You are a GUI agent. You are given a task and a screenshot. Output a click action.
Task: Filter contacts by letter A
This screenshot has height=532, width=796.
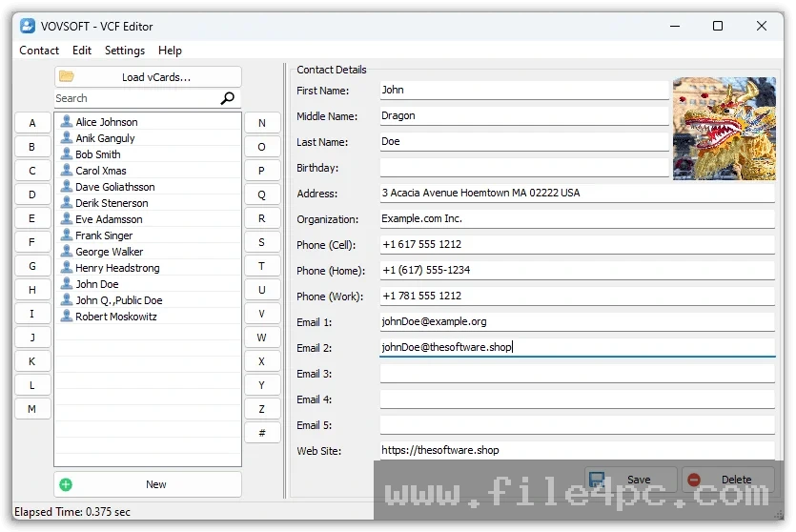coord(32,123)
